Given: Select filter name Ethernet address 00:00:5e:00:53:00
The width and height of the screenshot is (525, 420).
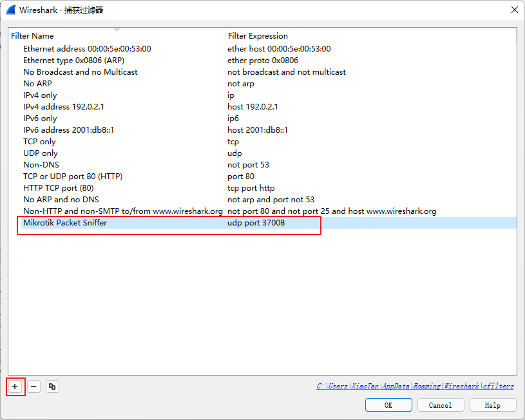Looking at the screenshot, I should (87, 49).
